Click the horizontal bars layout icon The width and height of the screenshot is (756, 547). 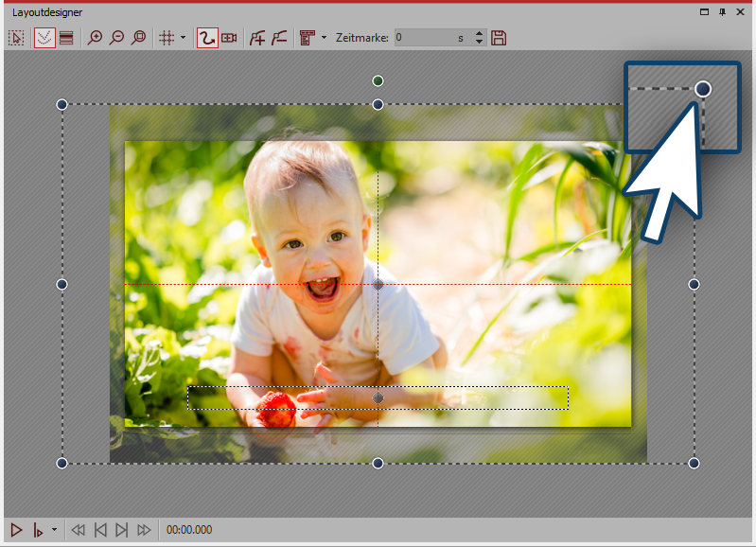click(65, 38)
